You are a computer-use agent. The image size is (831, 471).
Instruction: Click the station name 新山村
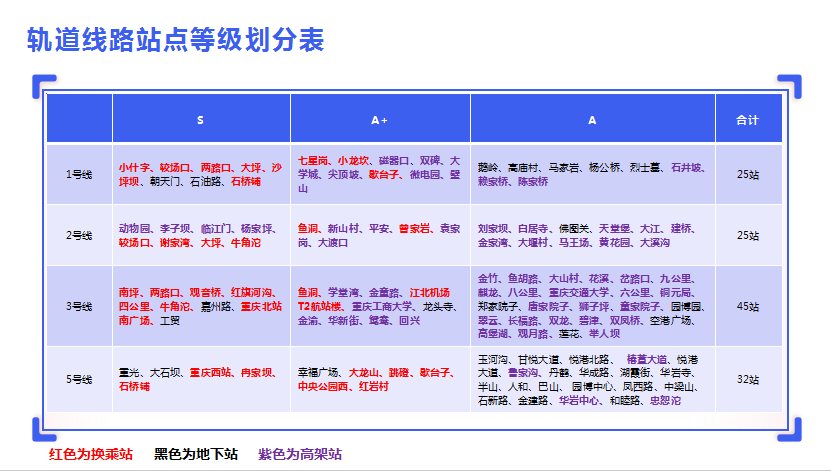343,229
